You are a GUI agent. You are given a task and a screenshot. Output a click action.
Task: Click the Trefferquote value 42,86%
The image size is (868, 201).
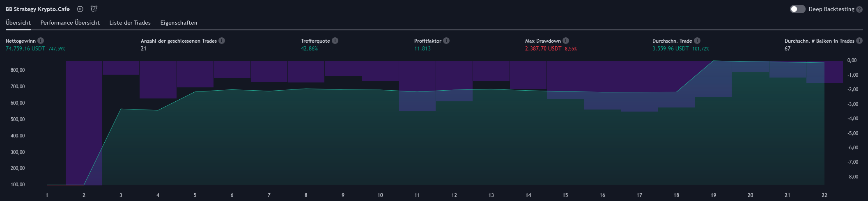tap(309, 48)
